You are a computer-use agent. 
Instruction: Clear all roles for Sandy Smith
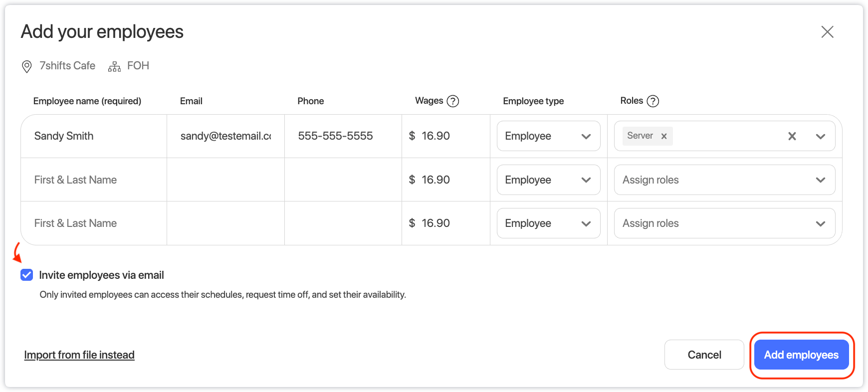pyautogui.click(x=792, y=136)
